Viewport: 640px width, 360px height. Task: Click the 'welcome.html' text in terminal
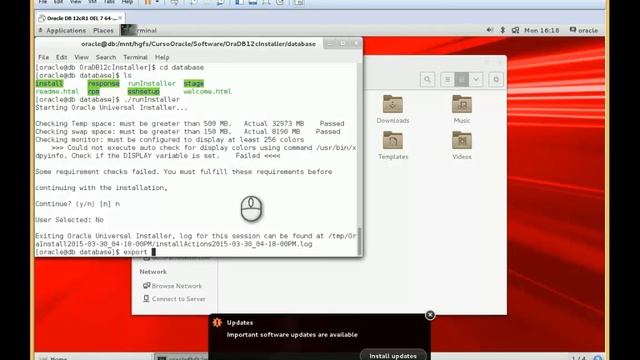coord(207,91)
